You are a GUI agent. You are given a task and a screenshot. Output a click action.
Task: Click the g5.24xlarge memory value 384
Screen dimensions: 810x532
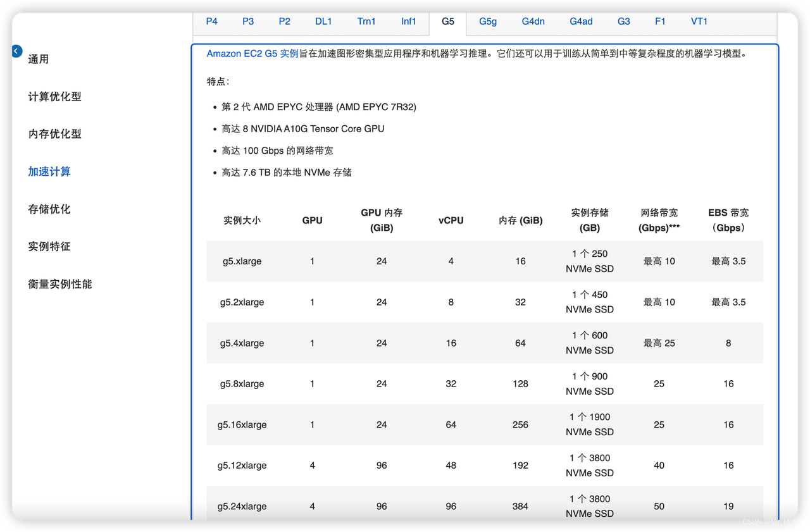520,506
